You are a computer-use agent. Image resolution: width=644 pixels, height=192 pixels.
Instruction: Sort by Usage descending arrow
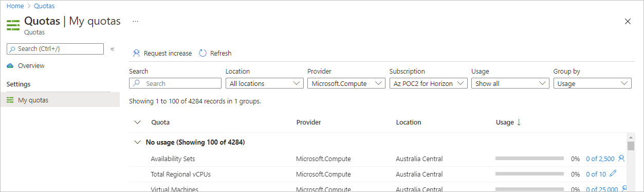[x=519, y=122]
